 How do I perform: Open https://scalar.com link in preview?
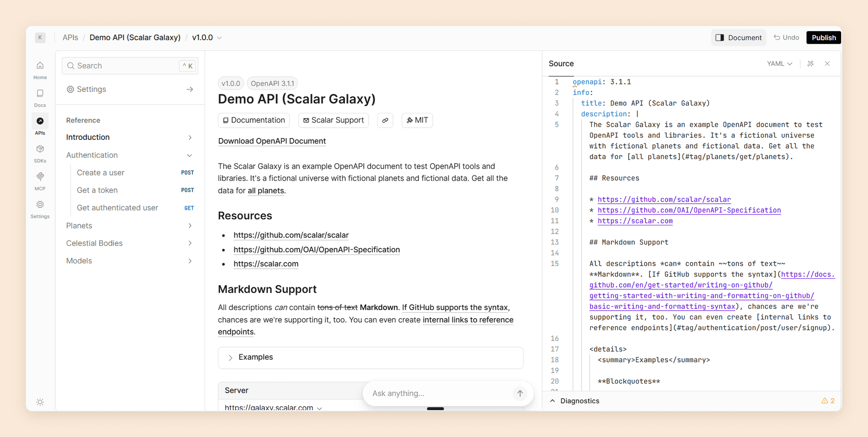click(x=266, y=264)
